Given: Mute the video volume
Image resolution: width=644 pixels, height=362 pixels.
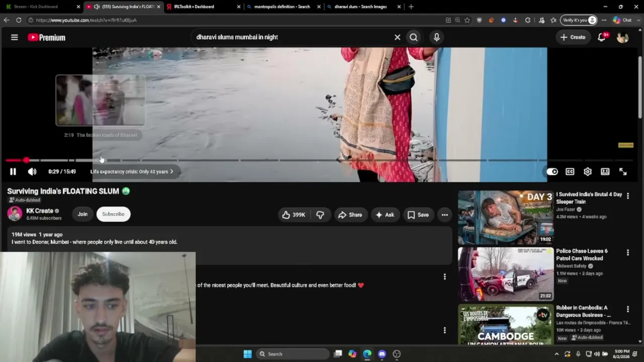Looking at the screenshot, I should coord(32,171).
